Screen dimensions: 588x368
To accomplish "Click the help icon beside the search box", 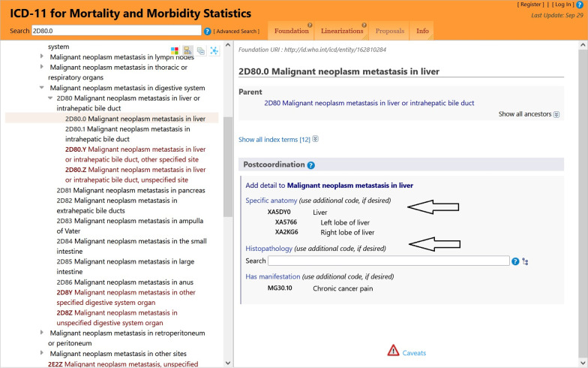I will click(207, 32).
